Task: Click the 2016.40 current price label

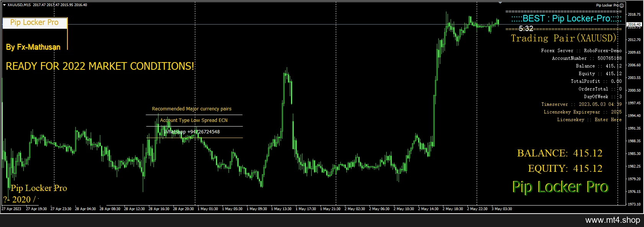Action: tap(634, 25)
